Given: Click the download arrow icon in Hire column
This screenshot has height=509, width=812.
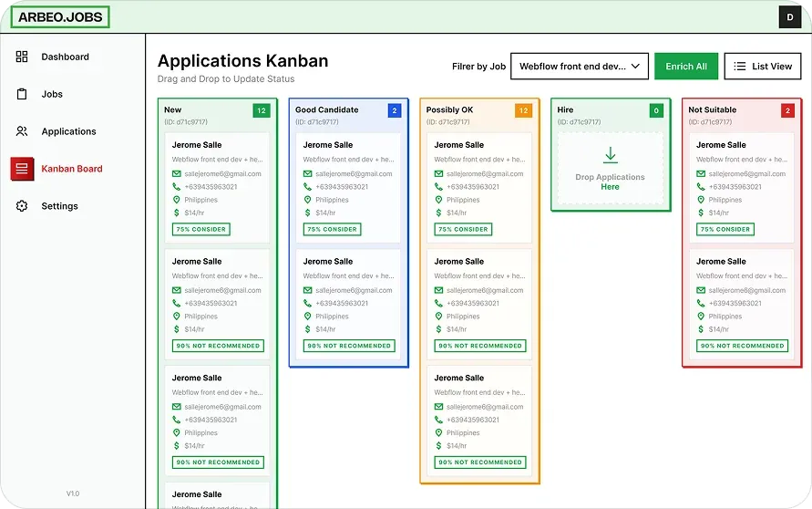Looking at the screenshot, I should (x=610, y=154).
